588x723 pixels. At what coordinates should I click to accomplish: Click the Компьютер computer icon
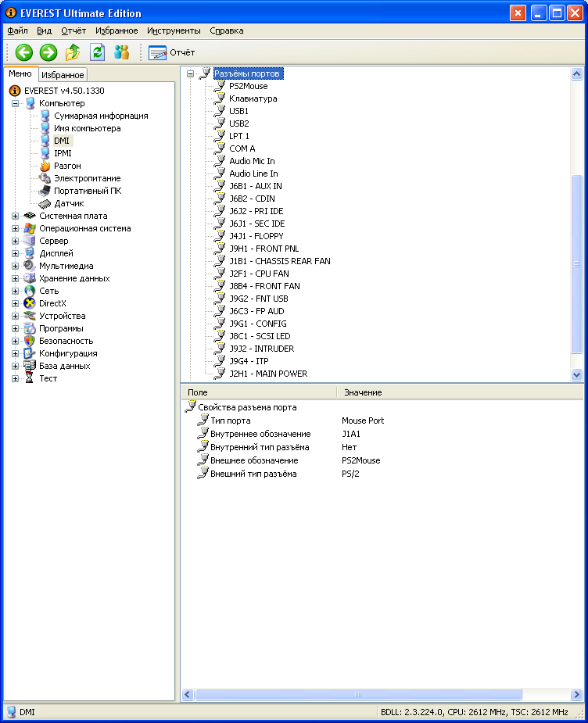30,103
